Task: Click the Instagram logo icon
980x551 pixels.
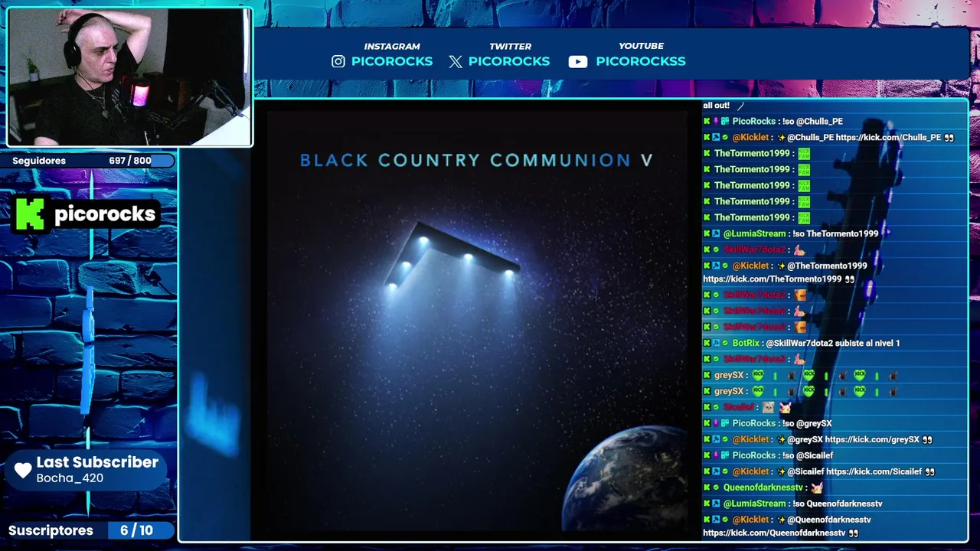Action: point(338,61)
